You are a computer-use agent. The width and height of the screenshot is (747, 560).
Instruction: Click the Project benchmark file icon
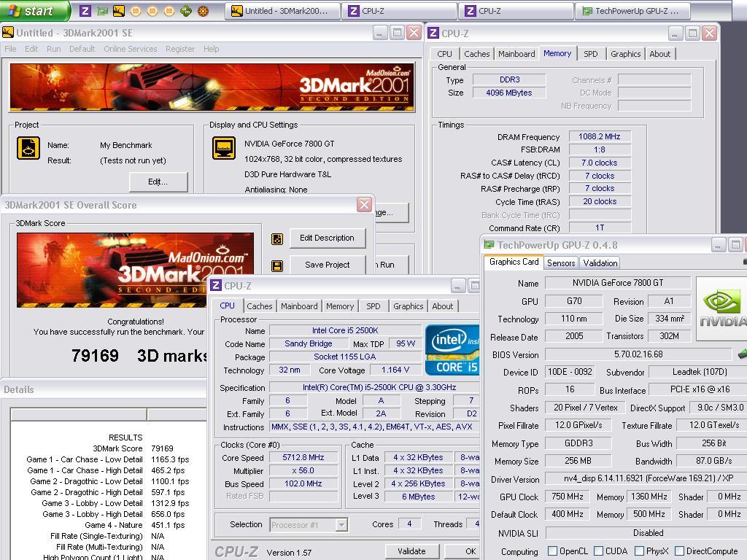pyautogui.click(x=28, y=147)
